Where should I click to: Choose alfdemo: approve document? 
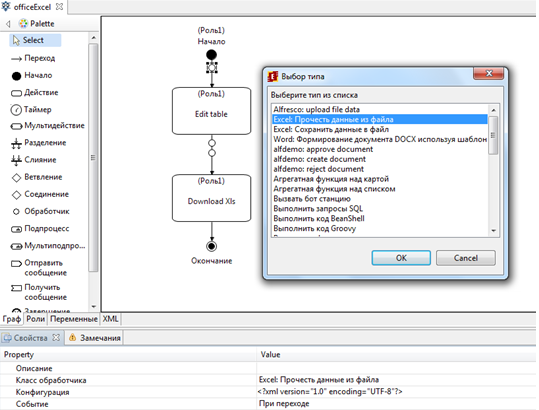tap(380, 149)
